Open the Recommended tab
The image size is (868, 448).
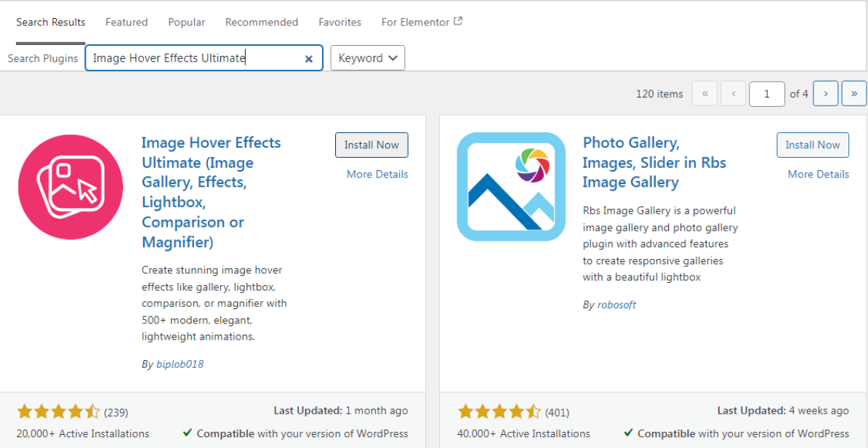(261, 22)
